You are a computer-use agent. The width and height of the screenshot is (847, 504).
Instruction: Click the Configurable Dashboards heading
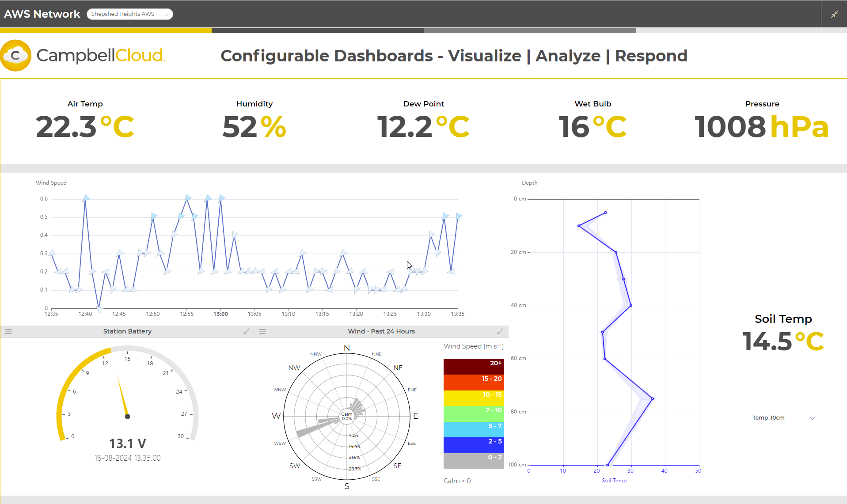pyautogui.click(x=454, y=56)
